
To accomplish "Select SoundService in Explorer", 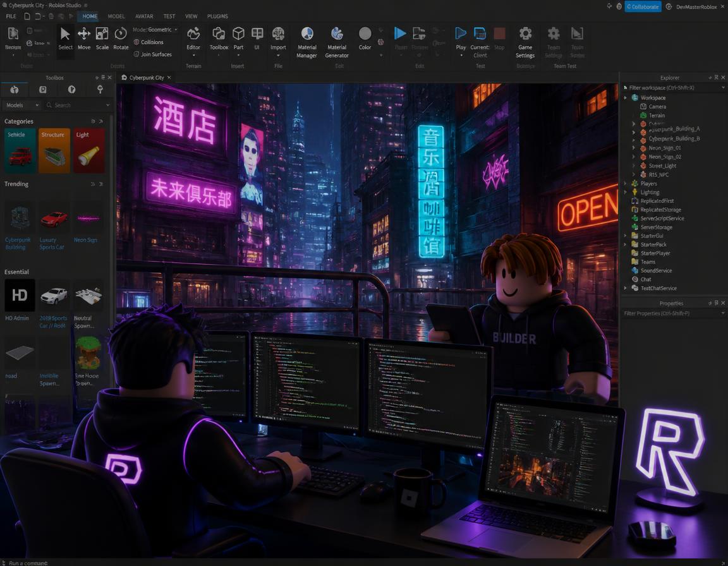I will 656,270.
